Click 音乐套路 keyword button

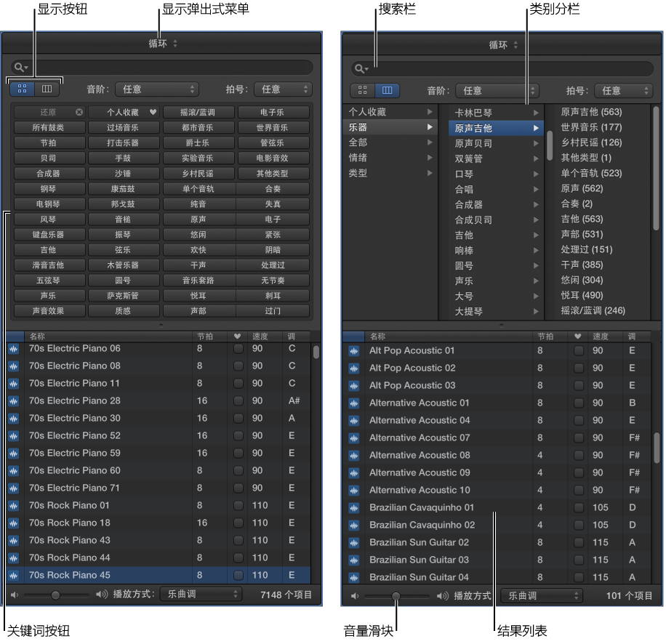pos(198,281)
